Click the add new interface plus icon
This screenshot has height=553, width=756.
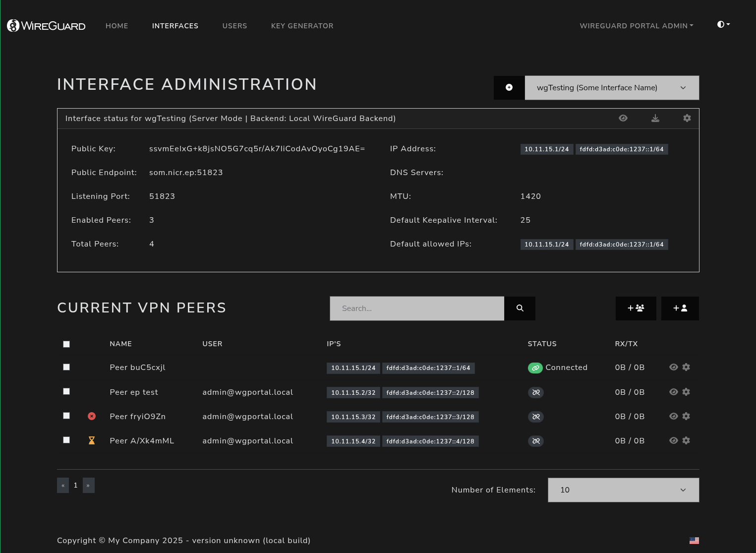click(509, 88)
